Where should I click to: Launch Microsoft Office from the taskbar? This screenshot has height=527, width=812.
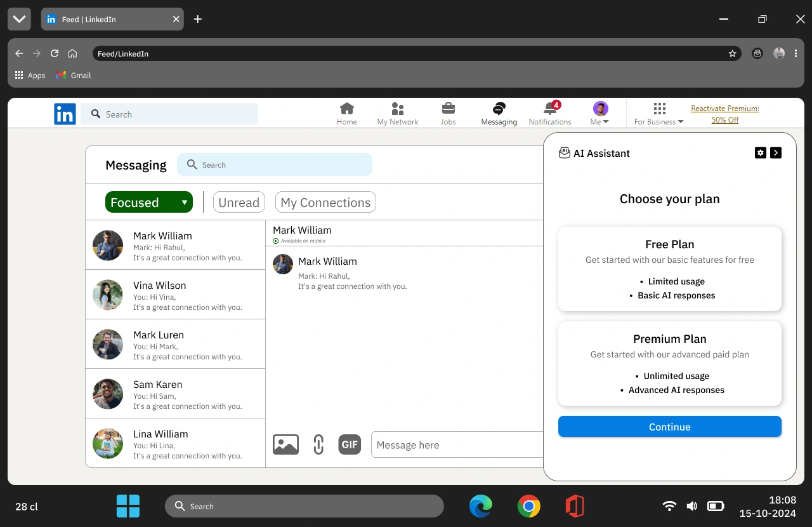tap(575, 506)
